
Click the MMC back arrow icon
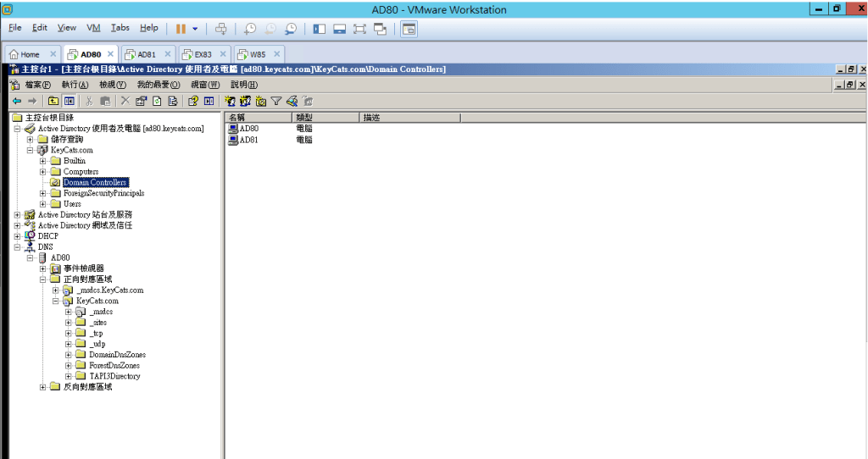tap(17, 101)
